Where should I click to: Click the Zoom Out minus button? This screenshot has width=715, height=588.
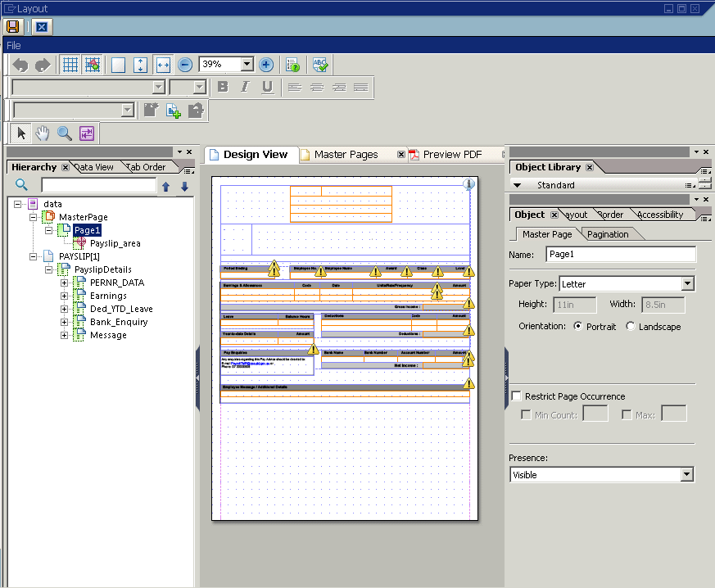(x=186, y=65)
